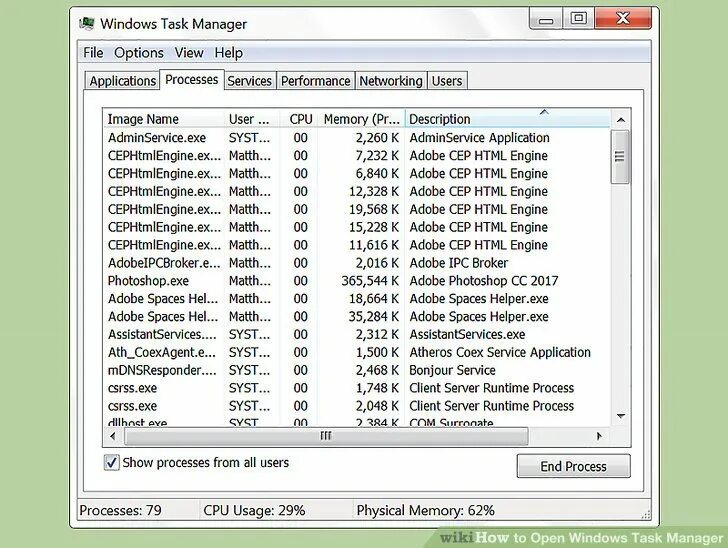
Task: Select the Photoshop.exe process
Action: 356,281
